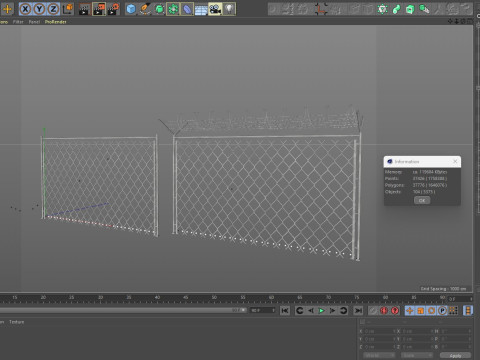Step back one frame

pos(311,311)
